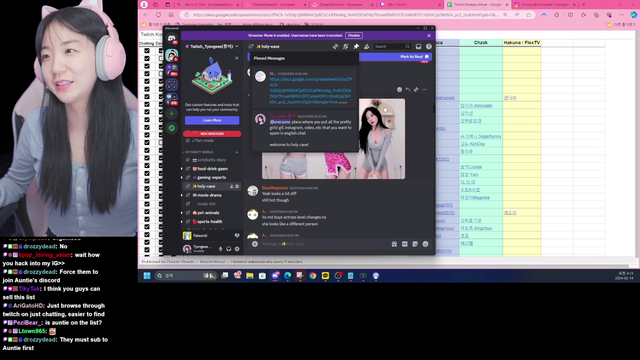The height and width of the screenshot is (360, 640).
Task: Click Discord search field
Action: [x=392, y=47]
